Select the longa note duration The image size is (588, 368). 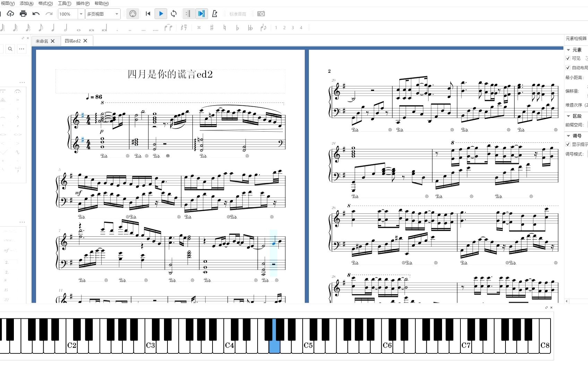coord(104,28)
